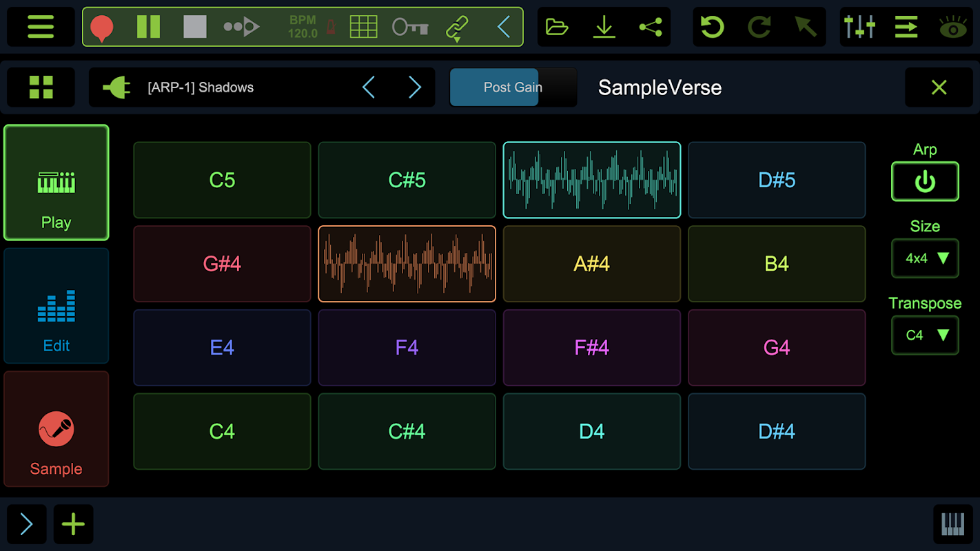This screenshot has width=980, height=551.
Task: Stop playback with the square stop button
Action: point(195,27)
